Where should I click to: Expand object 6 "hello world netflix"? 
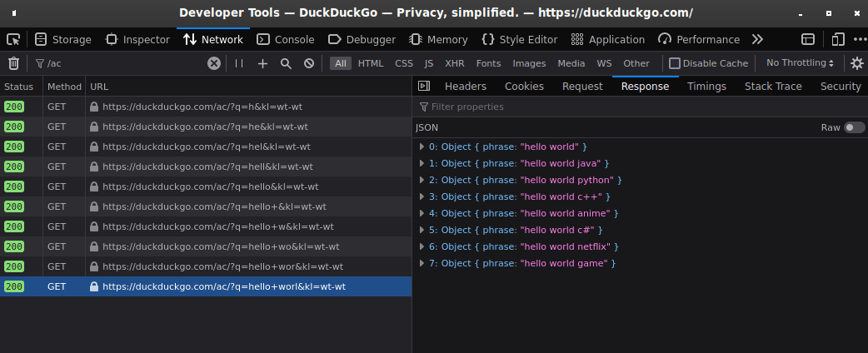tap(422, 246)
